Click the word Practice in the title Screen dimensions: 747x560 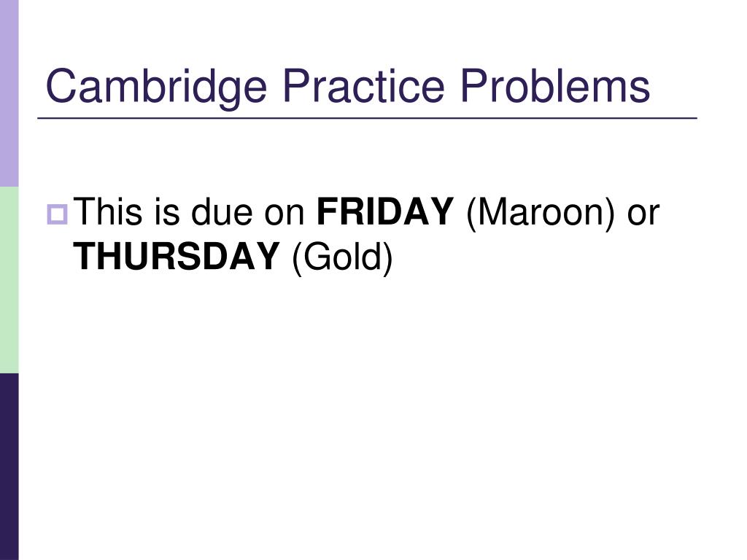(x=363, y=85)
